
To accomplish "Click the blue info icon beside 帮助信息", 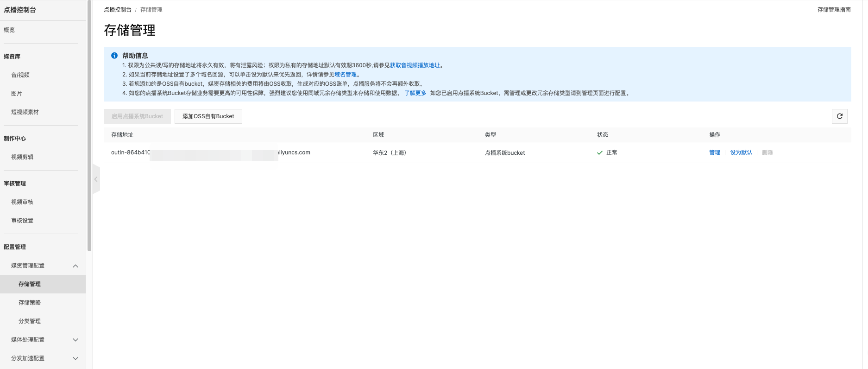I will coord(114,56).
